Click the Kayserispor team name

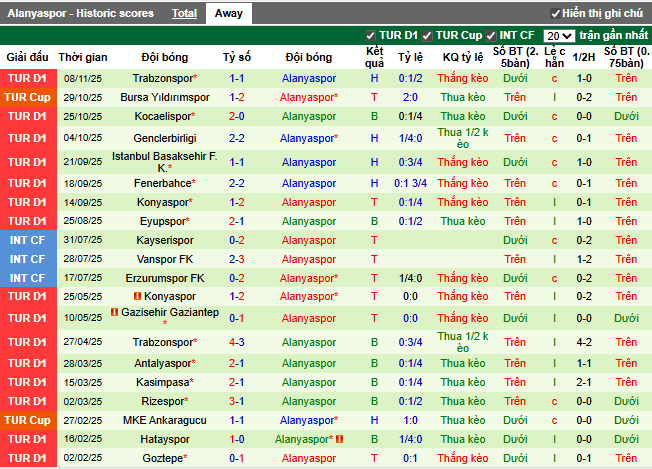pyautogui.click(x=165, y=240)
